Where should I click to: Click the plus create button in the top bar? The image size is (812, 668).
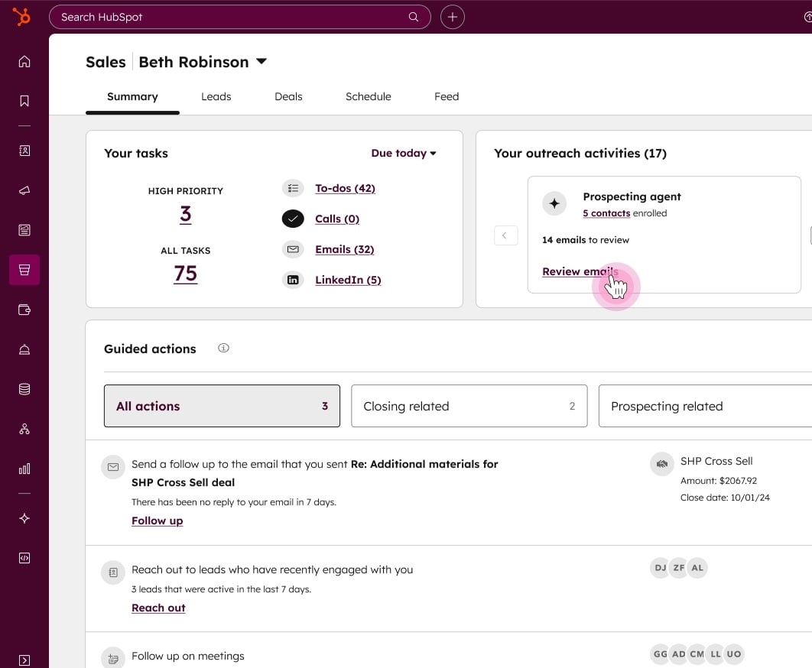[453, 17]
